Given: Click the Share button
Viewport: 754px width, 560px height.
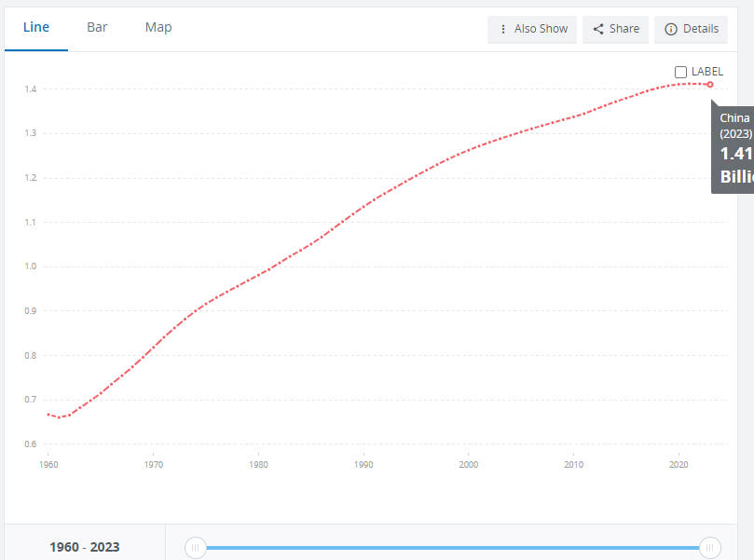Looking at the screenshot, I should (x=615, y=29).
